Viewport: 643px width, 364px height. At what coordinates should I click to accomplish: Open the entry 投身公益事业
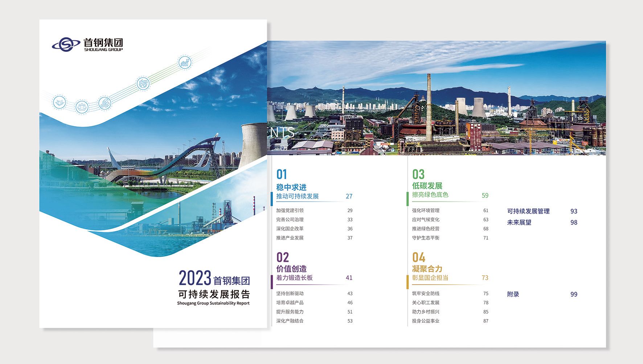coord(426,321)
